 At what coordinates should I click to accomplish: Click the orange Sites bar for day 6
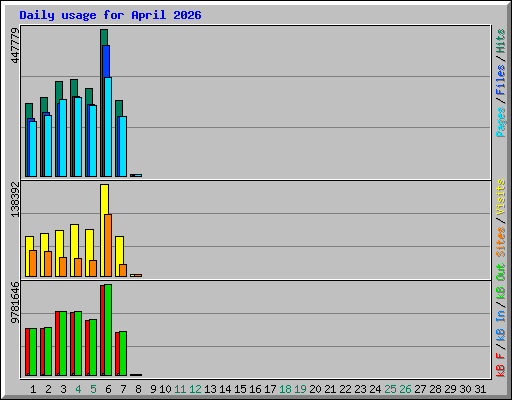click(108, 245)
